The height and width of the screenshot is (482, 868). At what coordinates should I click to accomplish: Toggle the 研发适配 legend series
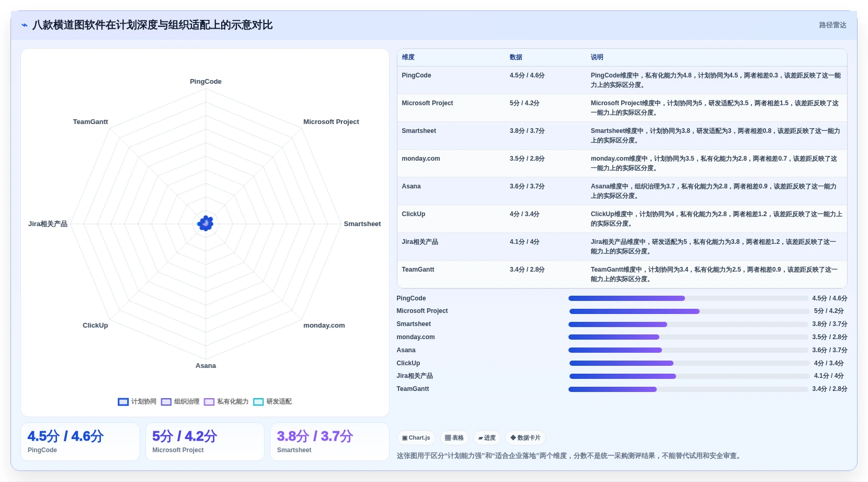click(x=272, y=402)
